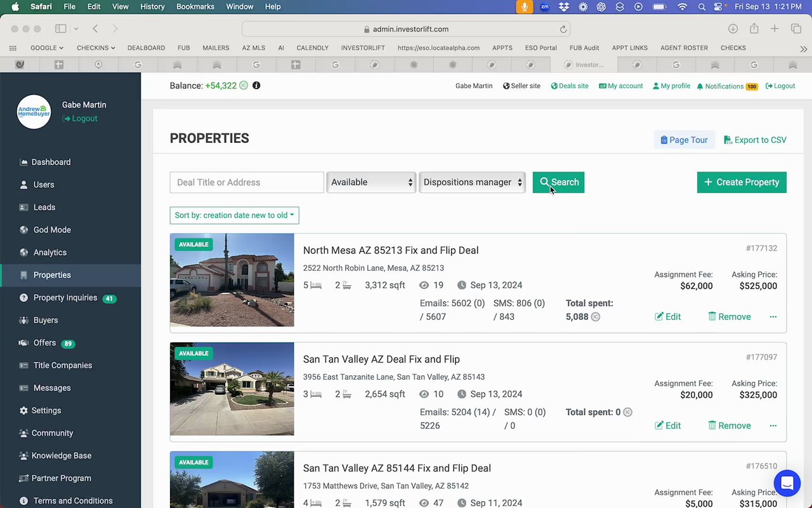Remove the property #177097
The height and width of the screenshot is (508, 812).
tap(730, 425)
